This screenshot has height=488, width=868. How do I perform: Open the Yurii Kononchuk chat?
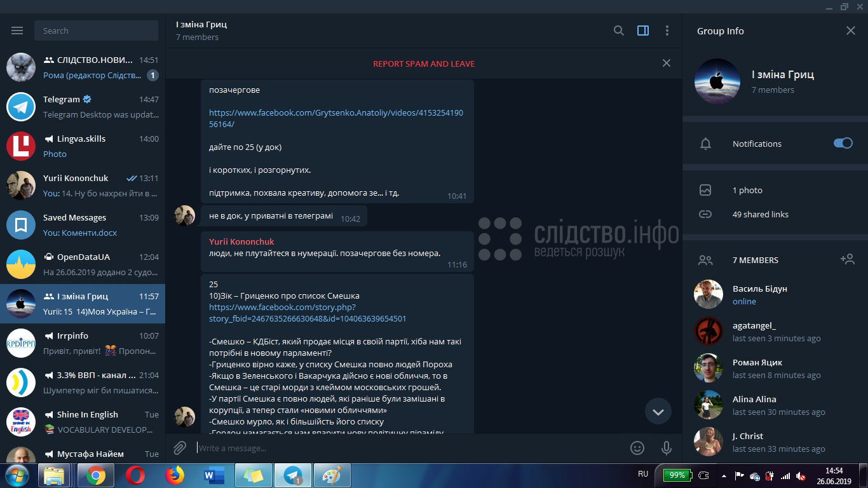(x=83, y=186)
